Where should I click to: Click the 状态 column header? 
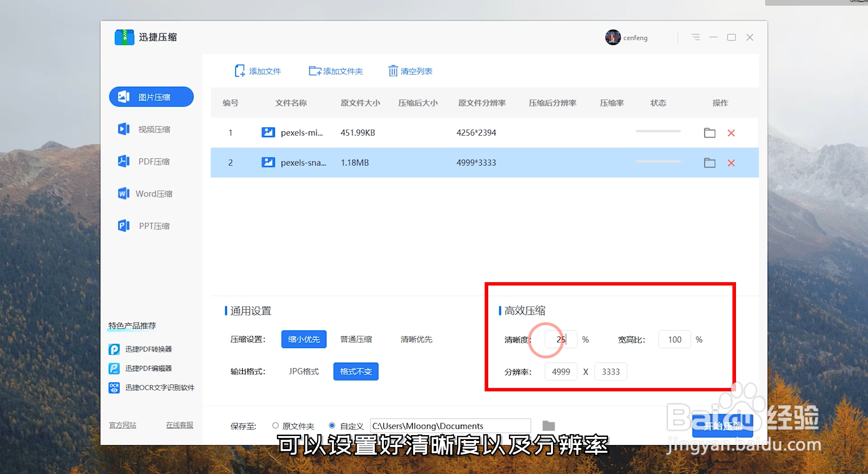coord(658,103)
